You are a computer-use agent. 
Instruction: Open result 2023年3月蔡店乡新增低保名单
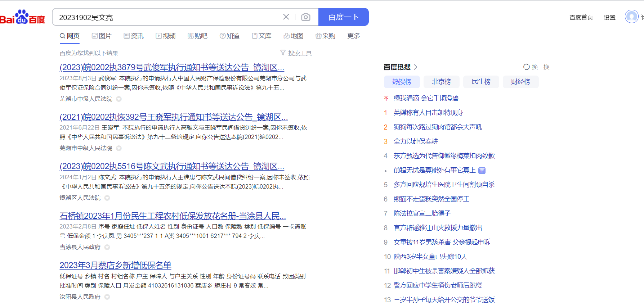pyautogui.click(x=115, y=265)
